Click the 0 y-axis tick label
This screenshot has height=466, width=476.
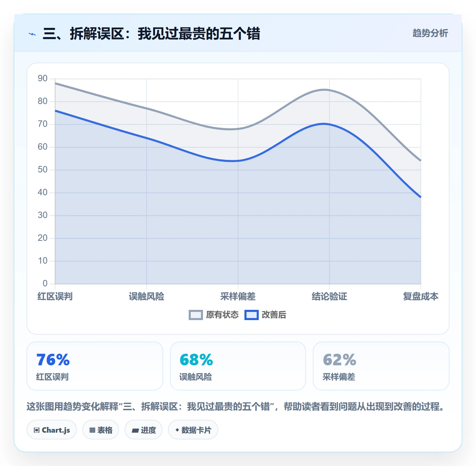(45, 283)
